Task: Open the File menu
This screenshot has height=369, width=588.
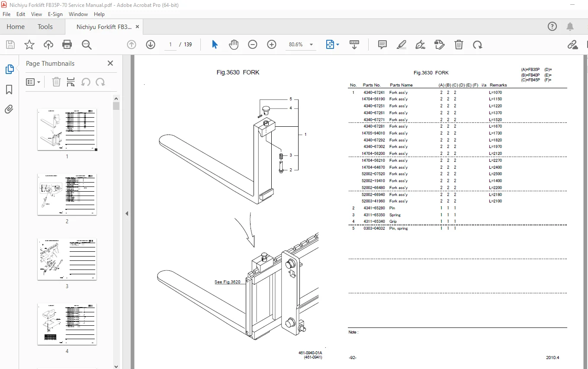Action: pyautogui.click(x=6, y=14)
